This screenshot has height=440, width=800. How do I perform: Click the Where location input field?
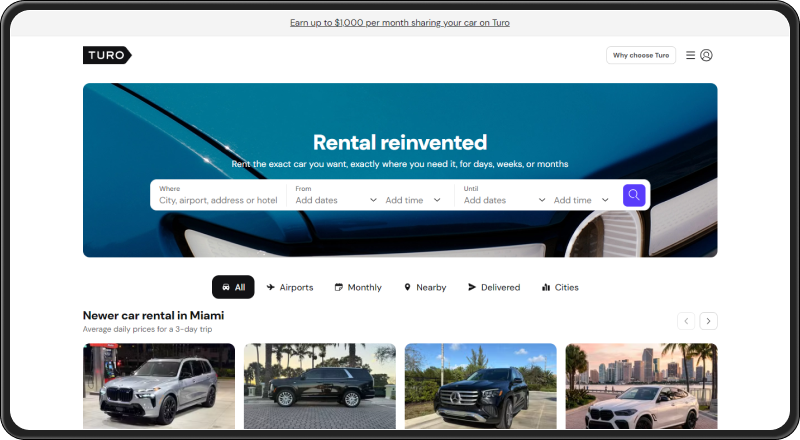point(218,200)
